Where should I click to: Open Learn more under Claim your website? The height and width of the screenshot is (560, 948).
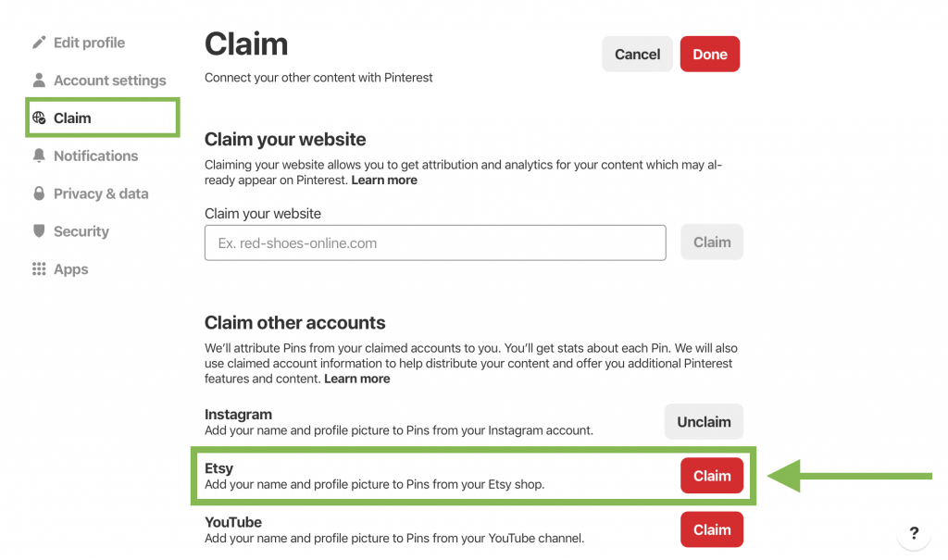pos(384,180)
